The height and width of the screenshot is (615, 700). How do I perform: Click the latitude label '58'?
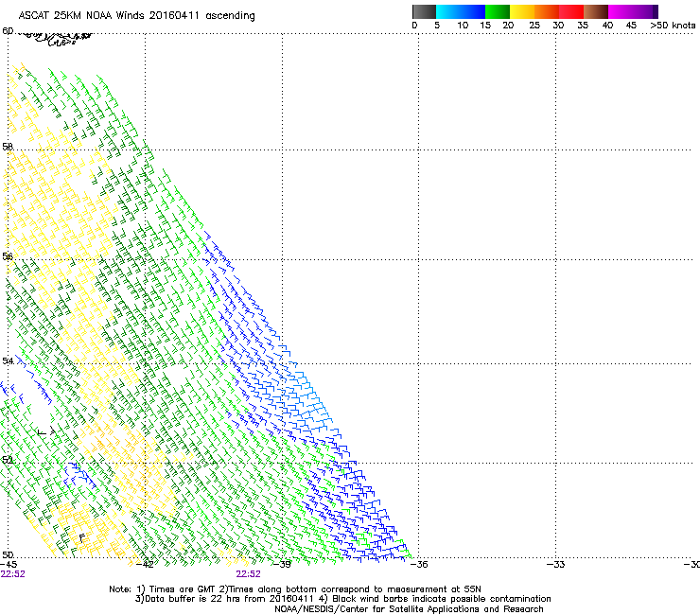pos(8,147)
